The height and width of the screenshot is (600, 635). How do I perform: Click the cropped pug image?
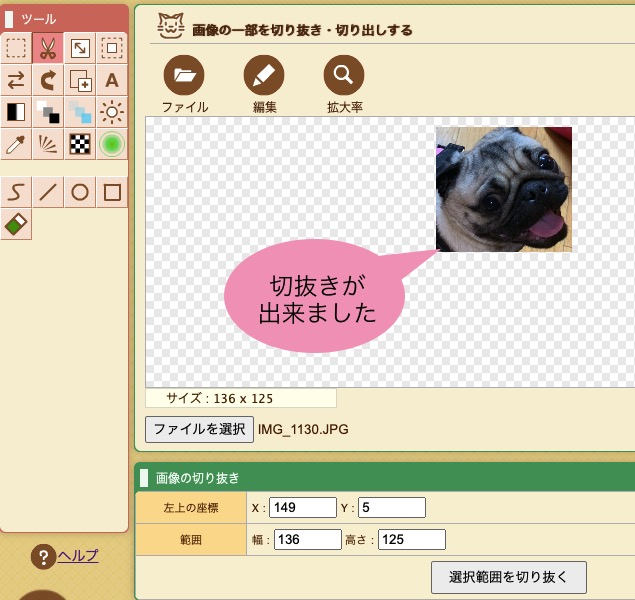504,189
